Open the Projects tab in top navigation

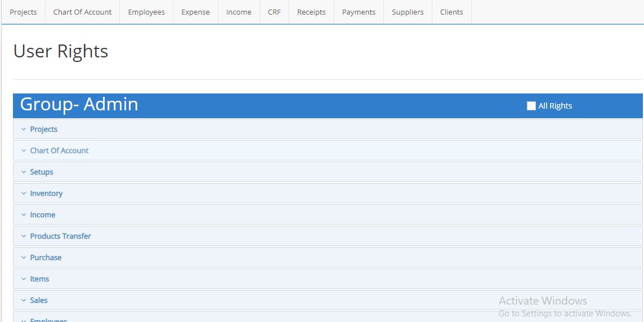click(x=23, y=12)
